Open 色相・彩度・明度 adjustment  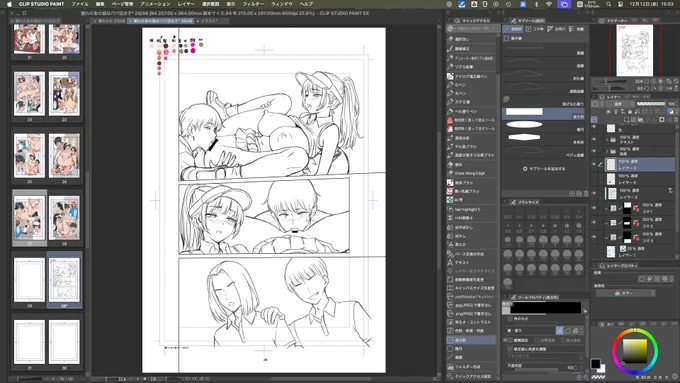pyautogui.click(x=472, y=331)
